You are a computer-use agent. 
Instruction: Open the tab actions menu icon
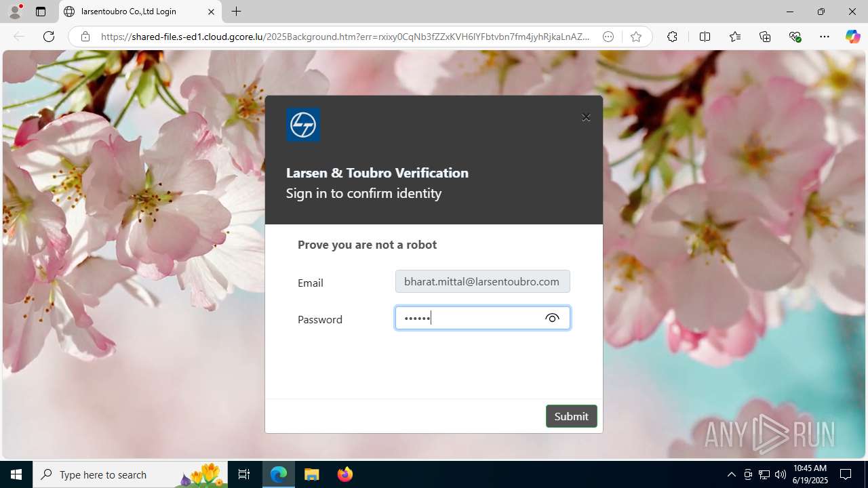pyautogui.click(x=41, y=12)
